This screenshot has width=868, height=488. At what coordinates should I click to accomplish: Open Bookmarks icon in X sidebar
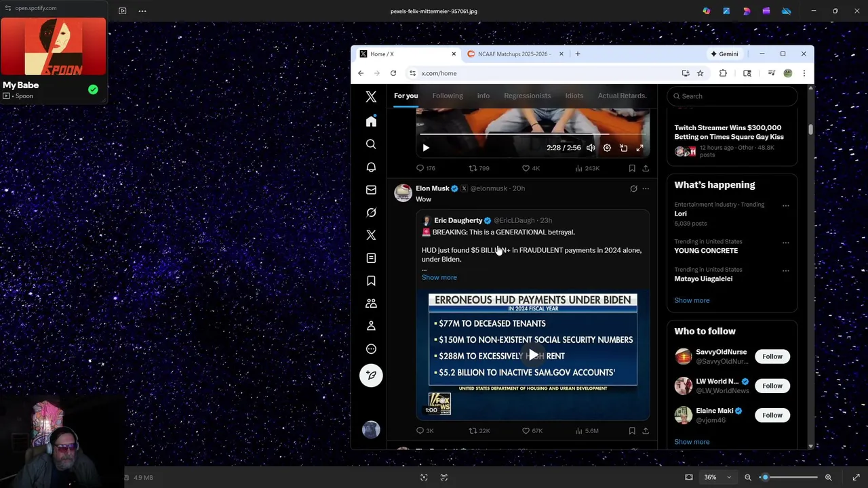371,281
